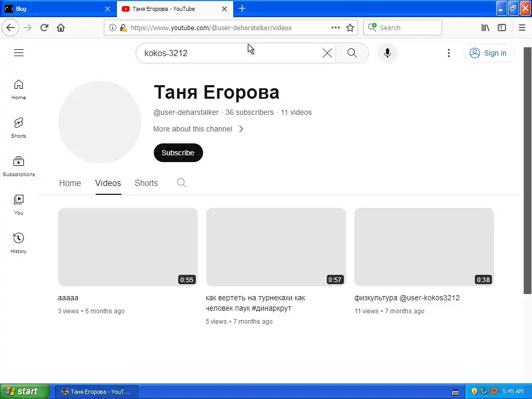Open a new browser tab

242,8
